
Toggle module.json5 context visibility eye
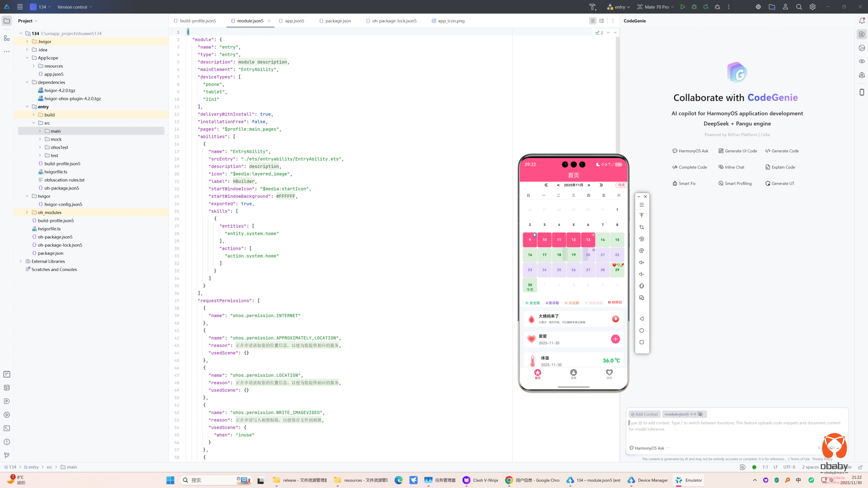point(700,414)
